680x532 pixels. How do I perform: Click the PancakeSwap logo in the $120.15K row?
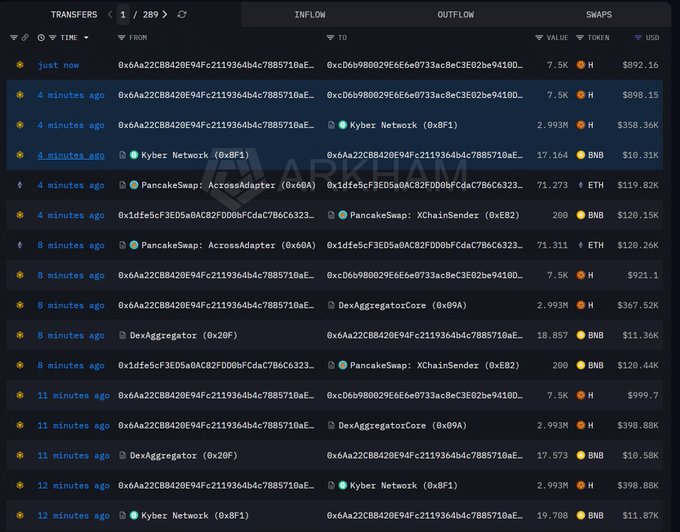343,215
